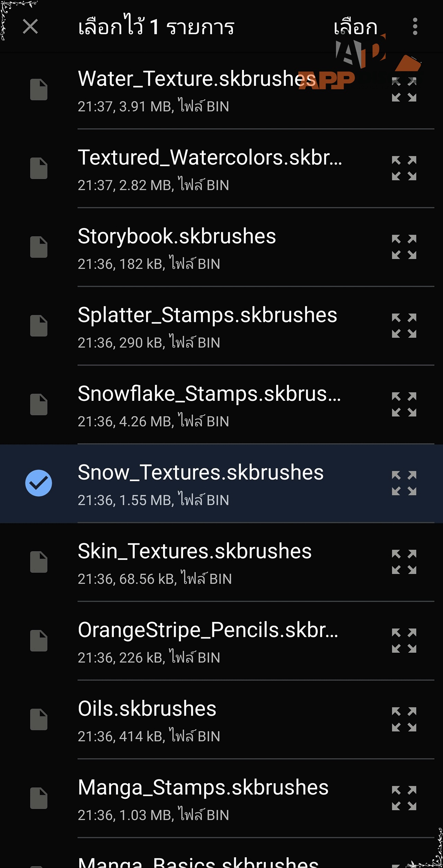Image resolution: width=443 pixels, height=868 pixels.
Task: Tap expand arrows for OrangeStripe_Pencils file
Action: click(x=404, y=640)
